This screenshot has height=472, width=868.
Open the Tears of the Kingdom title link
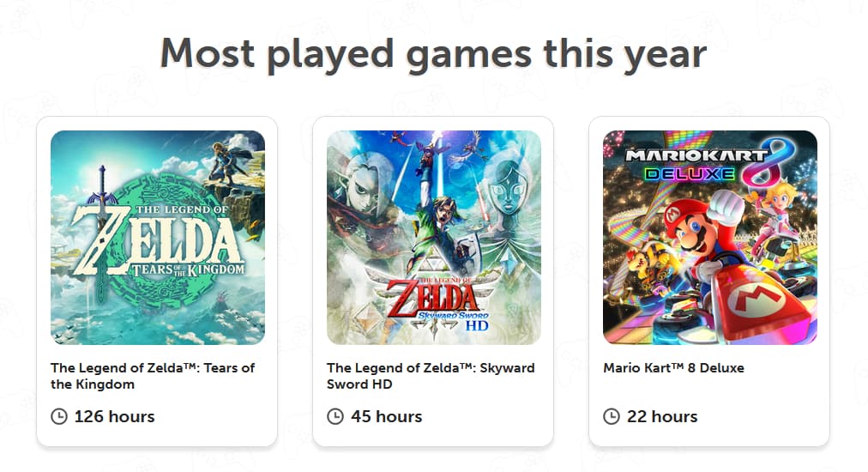[153, 376]
